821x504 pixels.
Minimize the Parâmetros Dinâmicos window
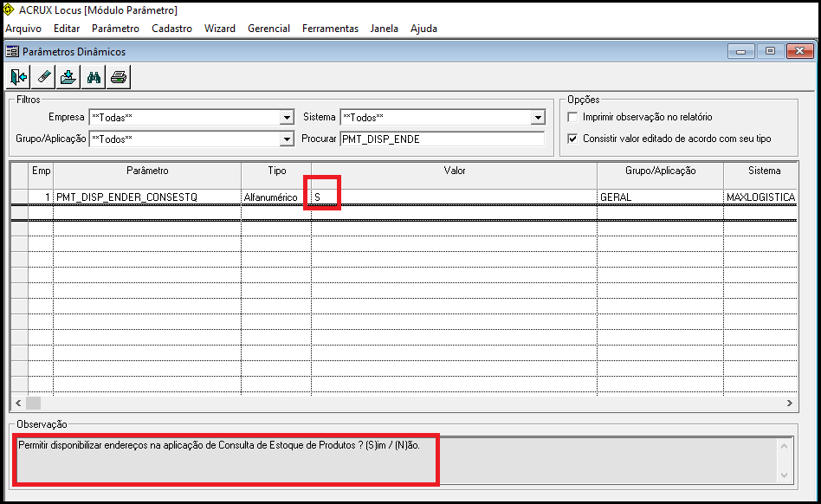tap(740, 51)
